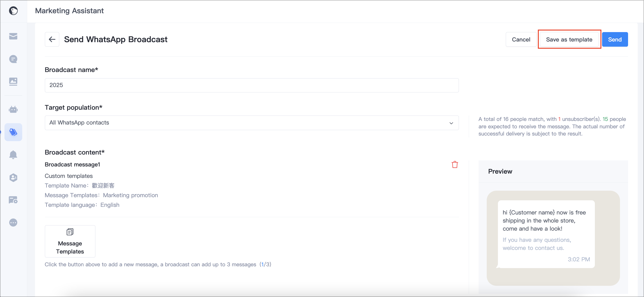
Task: Select the marketing tag icon in sidebar
Action: (13, 132)
